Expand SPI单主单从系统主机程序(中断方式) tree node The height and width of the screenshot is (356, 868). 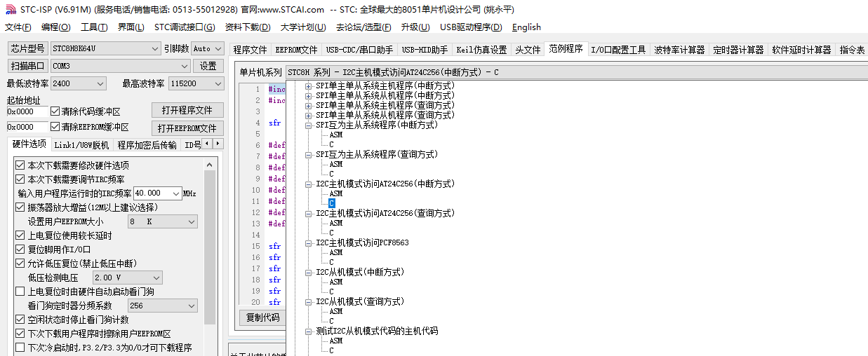(309, 85)
